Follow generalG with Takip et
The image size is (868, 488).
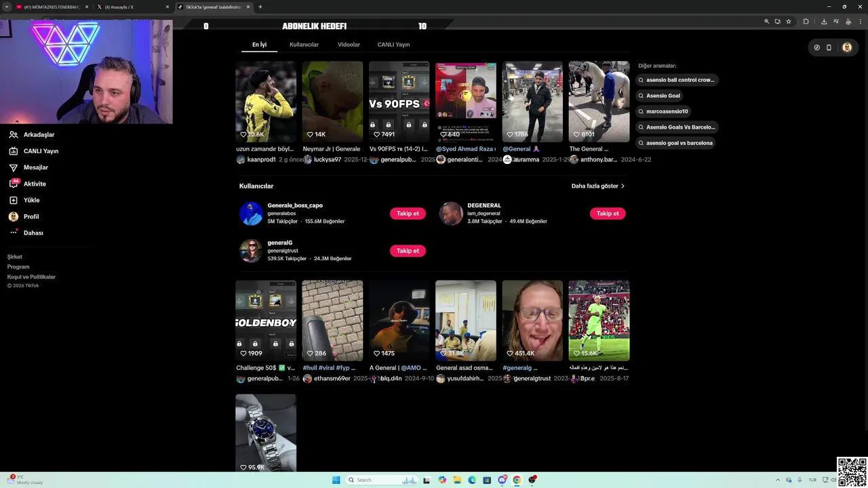click(x=408, y=251)
